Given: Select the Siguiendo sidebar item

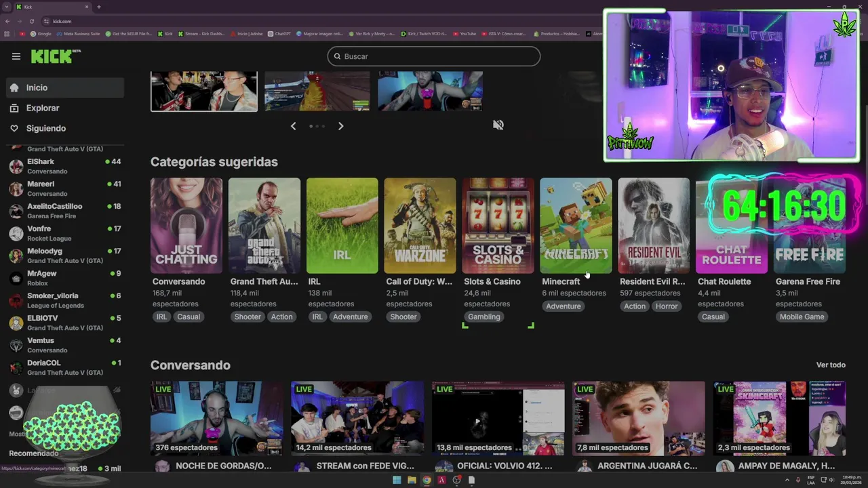Looking at the screenshot, I should pyautogui.click(x=65, y=128).
